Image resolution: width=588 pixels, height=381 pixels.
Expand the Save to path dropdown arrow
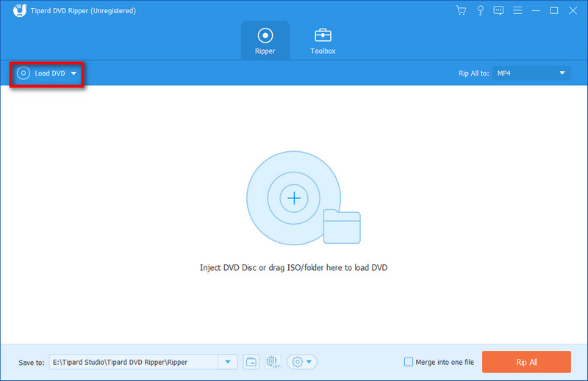[228, 362]
